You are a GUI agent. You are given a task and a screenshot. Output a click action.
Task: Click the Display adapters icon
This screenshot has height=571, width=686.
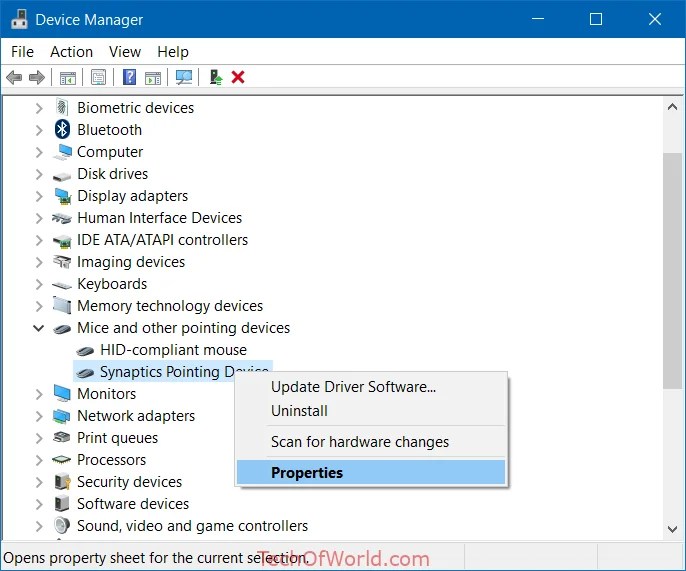(63, 196)
